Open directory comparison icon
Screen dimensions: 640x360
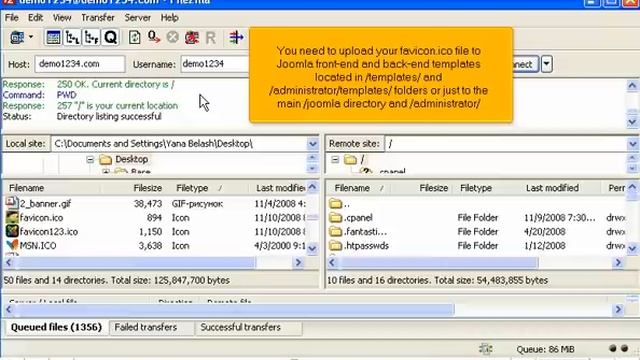click(x=236, y=38)
